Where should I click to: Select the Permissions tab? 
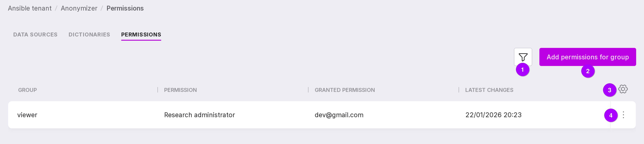tap(141, 35)
